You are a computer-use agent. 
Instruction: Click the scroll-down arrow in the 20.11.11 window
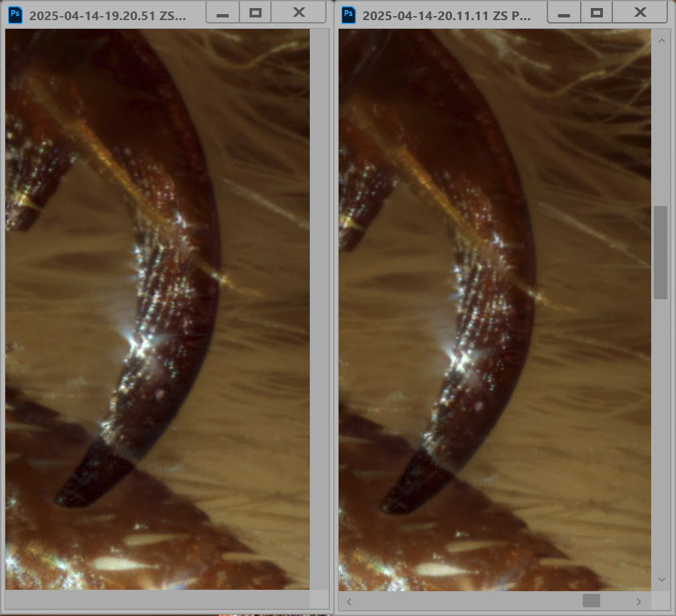pyautogui.click(x=661, y=580)
